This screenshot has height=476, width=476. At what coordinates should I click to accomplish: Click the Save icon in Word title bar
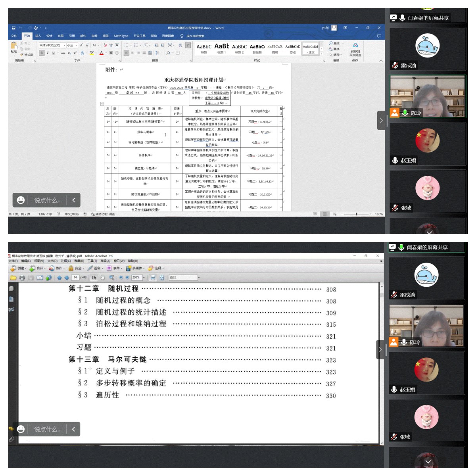pyautogui.click(x=13, y=28)
